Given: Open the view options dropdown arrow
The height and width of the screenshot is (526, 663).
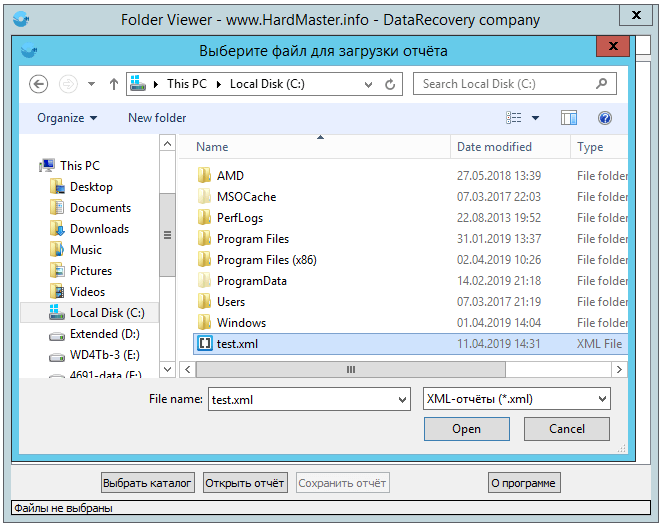Looking at the screenshot, I should (x=535, y=118).
